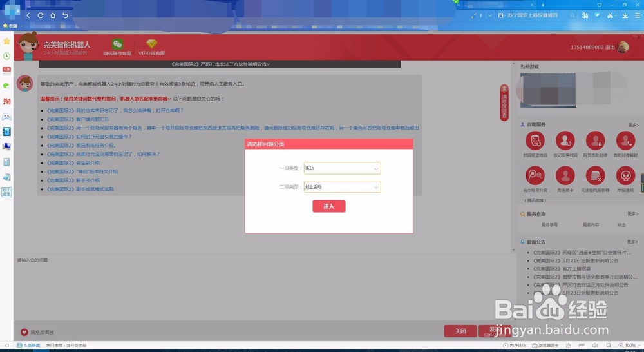The height and width of the screenshot is (352, 644).
Task: Open link "神启"版本符文介绍
Action: (x=82, y=171)
